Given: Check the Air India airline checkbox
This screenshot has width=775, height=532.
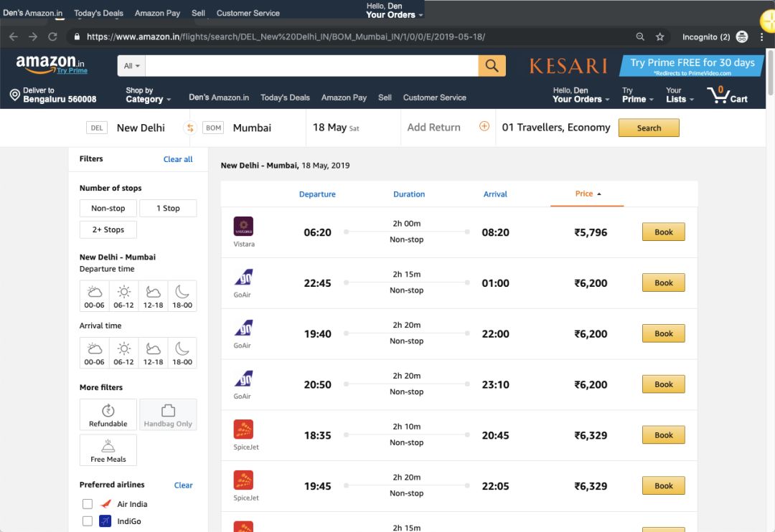Looking at the screenshot, I should click(x=88, y=504).
